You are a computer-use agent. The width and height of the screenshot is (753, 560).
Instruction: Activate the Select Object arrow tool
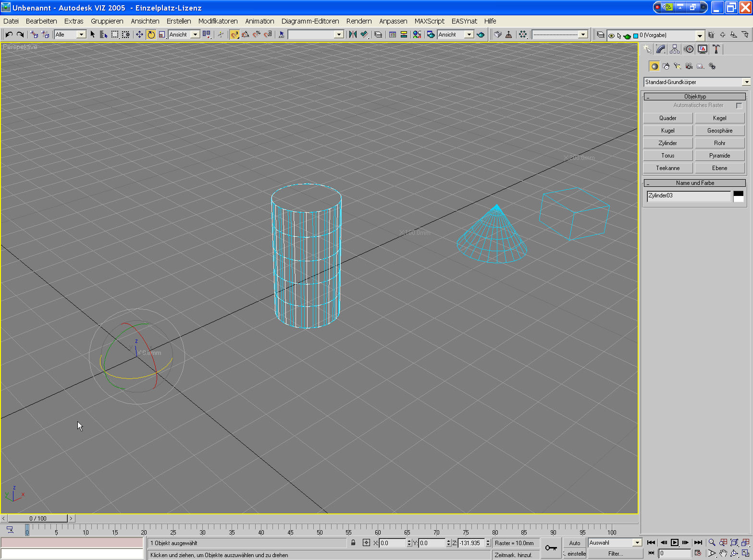coord(93,35)
